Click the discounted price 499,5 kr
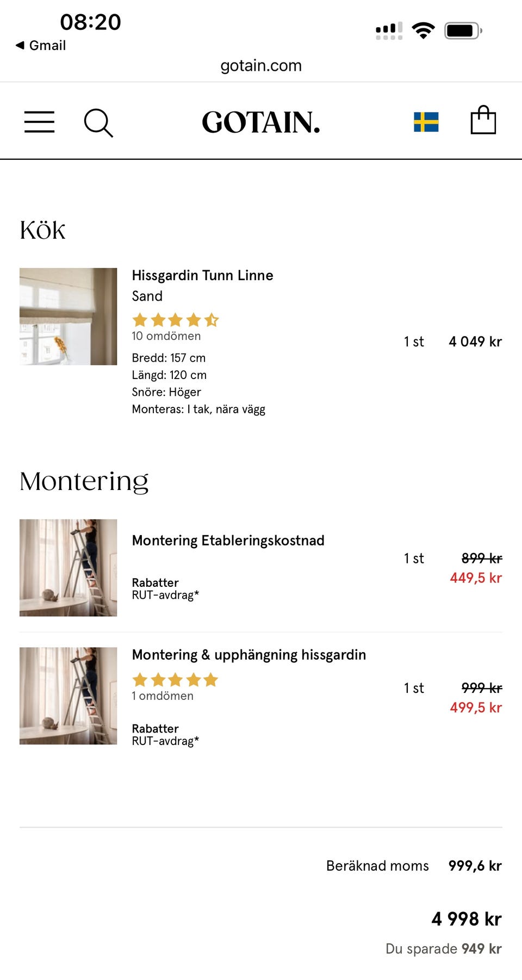Viewport: 522px width, 980px height. click(x=475, y=708)
